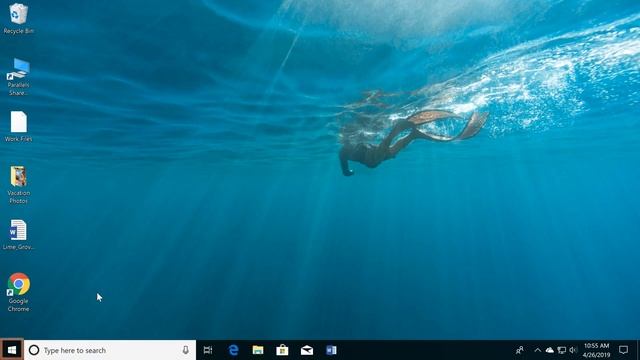Open the People icon in system tray

point(520,350)
